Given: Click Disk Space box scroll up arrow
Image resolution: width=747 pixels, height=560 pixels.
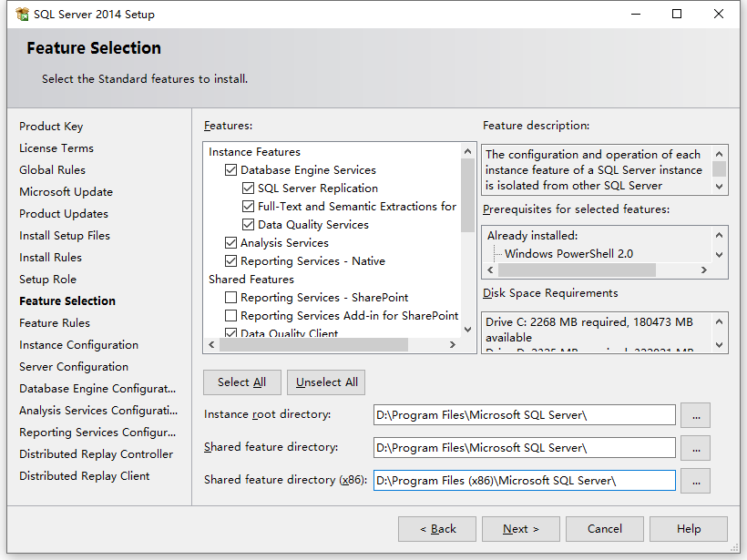Looking at the screenshot, I should tap(720, 322).
